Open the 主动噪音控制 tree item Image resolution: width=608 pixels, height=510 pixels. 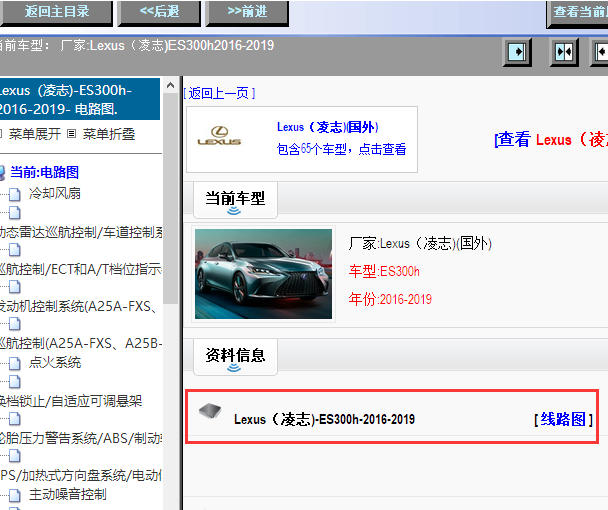pos(67,494)
